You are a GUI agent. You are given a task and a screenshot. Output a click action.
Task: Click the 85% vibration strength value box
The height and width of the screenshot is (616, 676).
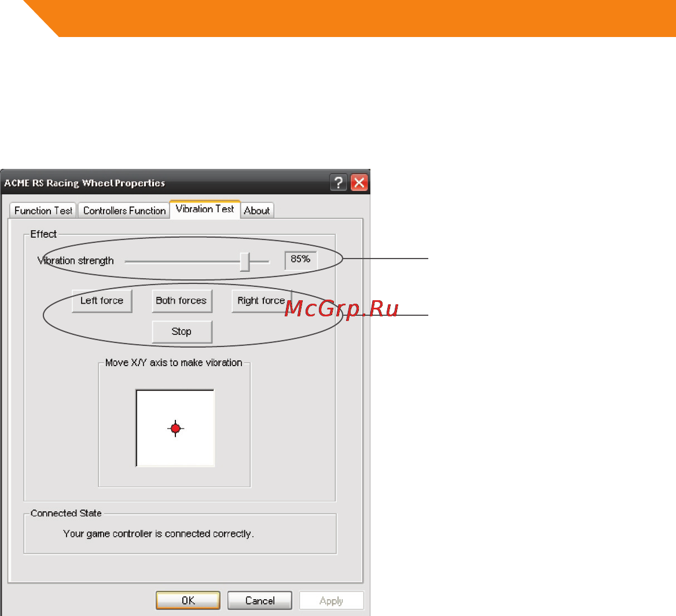tap(300, 260)
